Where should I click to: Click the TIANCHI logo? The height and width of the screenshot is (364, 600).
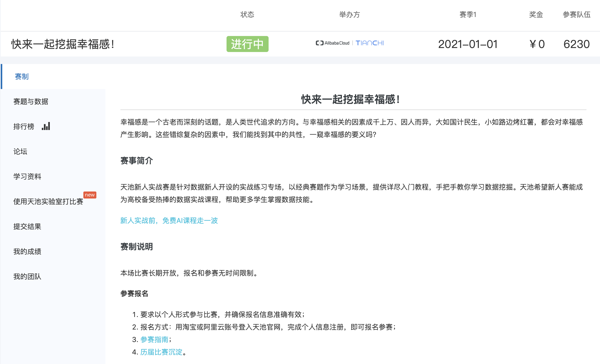point(369,43)
